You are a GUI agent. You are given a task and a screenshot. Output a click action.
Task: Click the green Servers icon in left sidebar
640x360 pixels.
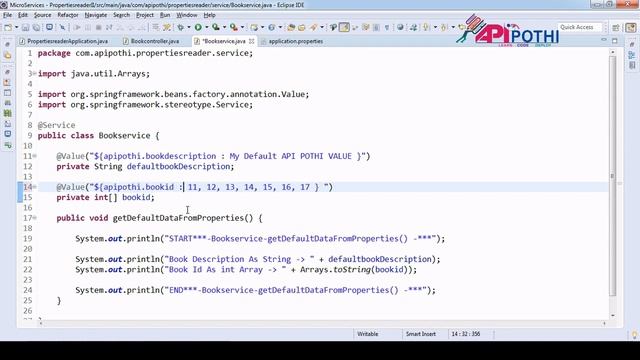(x=7, y=113)
